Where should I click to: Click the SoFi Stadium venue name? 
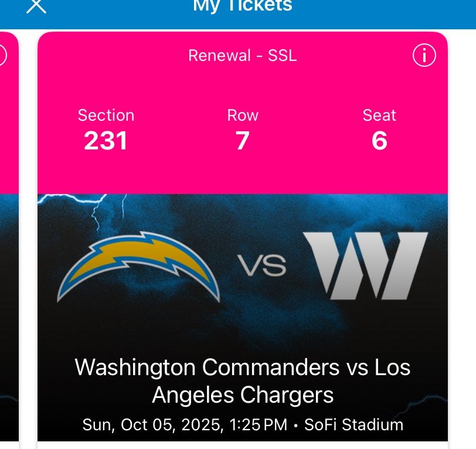tap(353, 424)
